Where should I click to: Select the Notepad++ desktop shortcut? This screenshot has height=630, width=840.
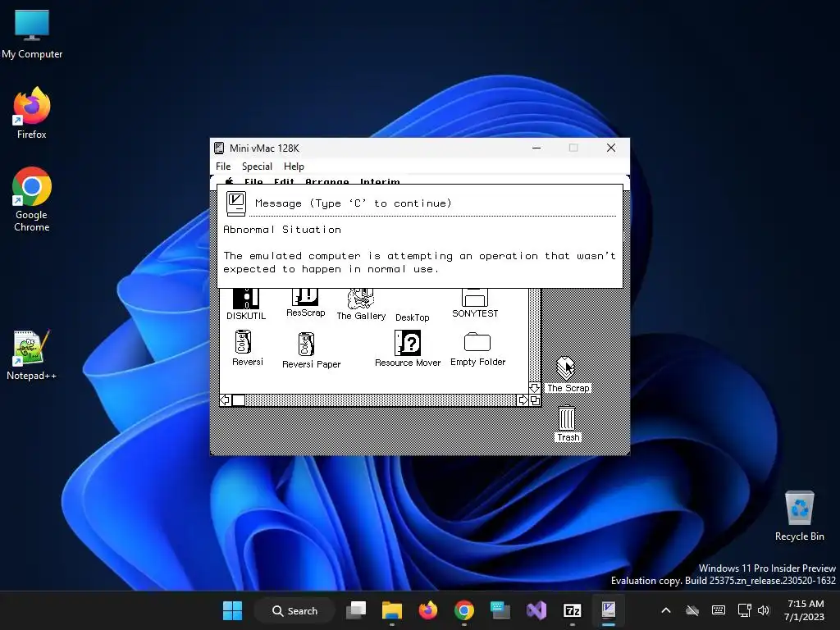[31, 348]
